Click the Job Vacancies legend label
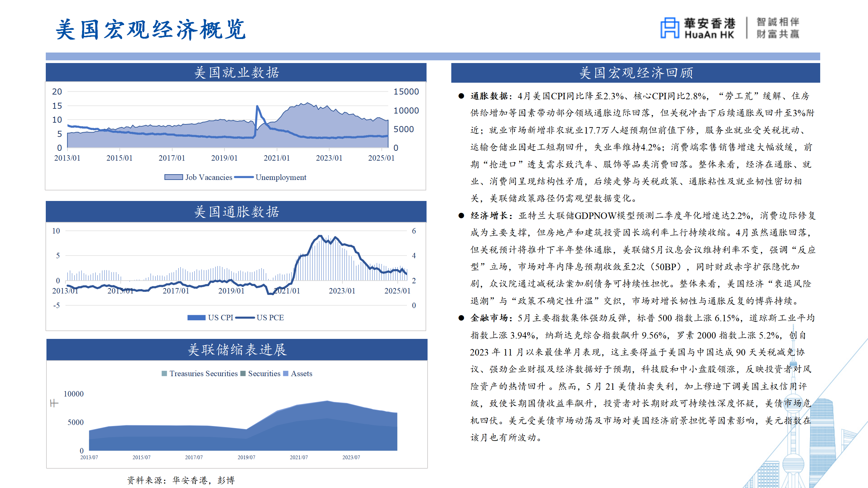Viewport: 868px width, 488px height. 209,177
